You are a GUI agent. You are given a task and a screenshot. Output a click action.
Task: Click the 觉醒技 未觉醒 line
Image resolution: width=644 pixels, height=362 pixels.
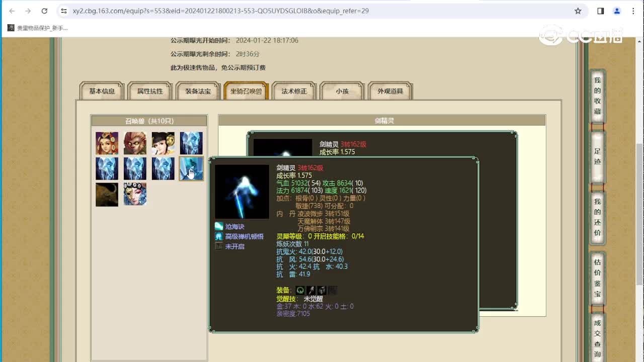pyautogui.click(x=300, y=299)
